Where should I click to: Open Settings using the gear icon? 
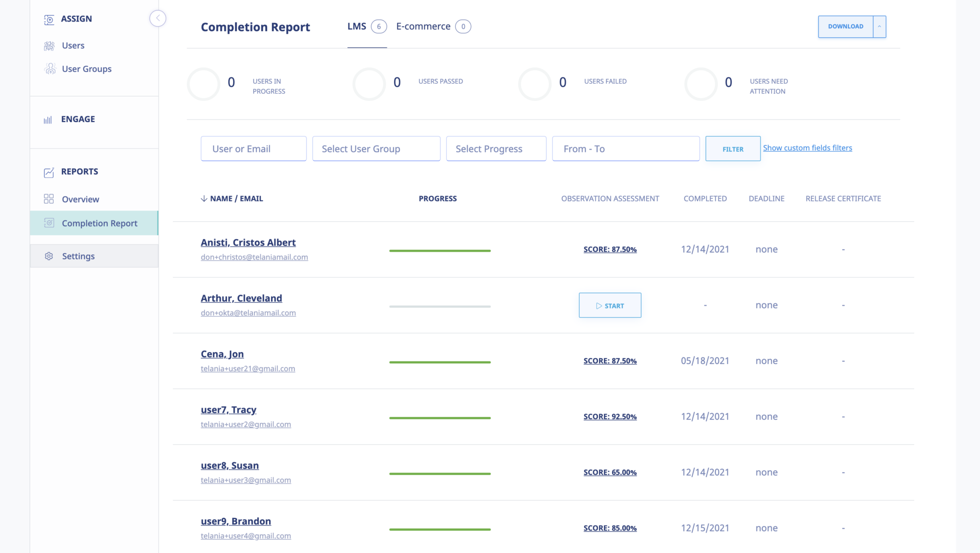(49, 256)
